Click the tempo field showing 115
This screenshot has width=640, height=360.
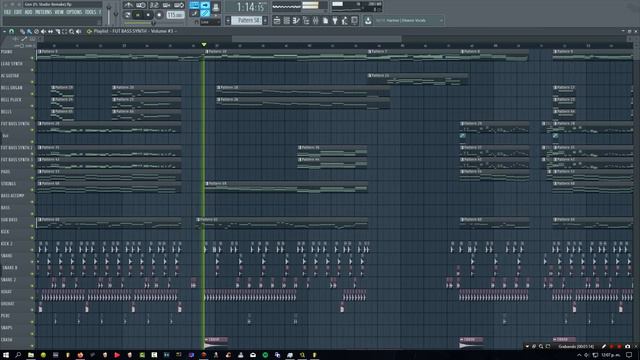coord(176,15)
